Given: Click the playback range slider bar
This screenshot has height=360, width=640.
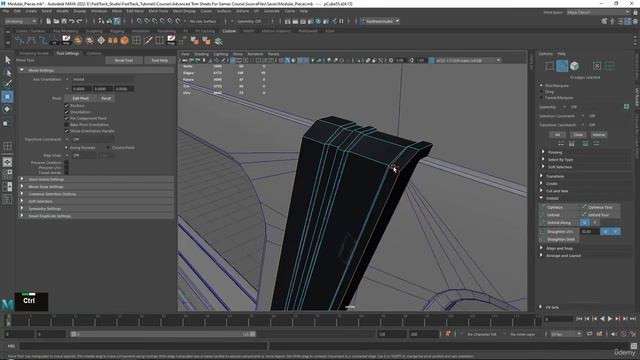Looking at the screenshot, I should click(163, 334).
